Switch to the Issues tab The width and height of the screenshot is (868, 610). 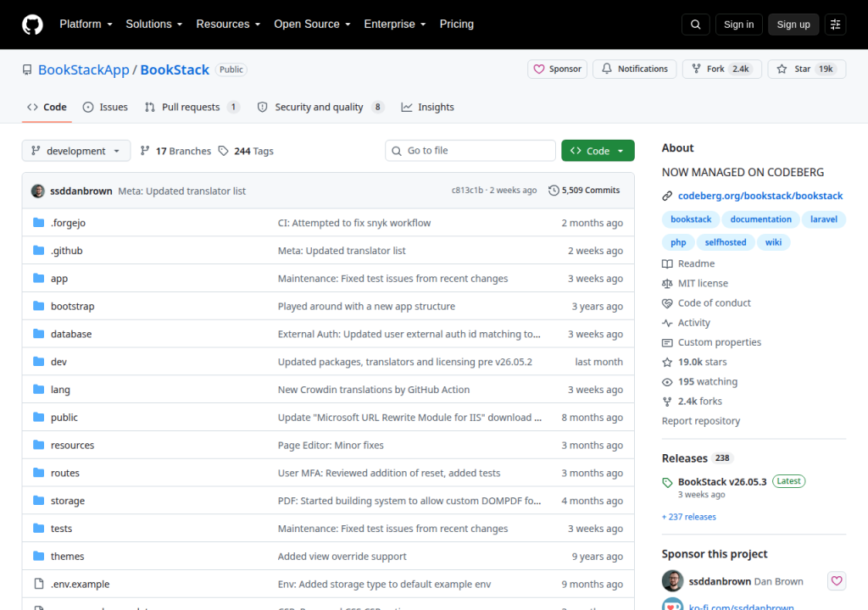[x=105, y=108]
